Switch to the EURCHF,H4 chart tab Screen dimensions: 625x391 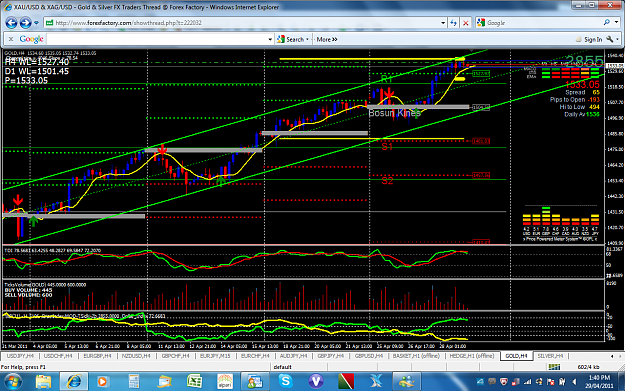255,356
